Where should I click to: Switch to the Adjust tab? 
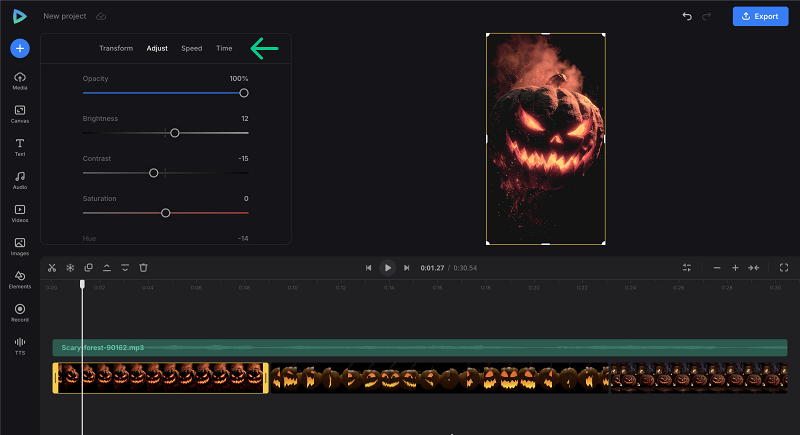157,48
